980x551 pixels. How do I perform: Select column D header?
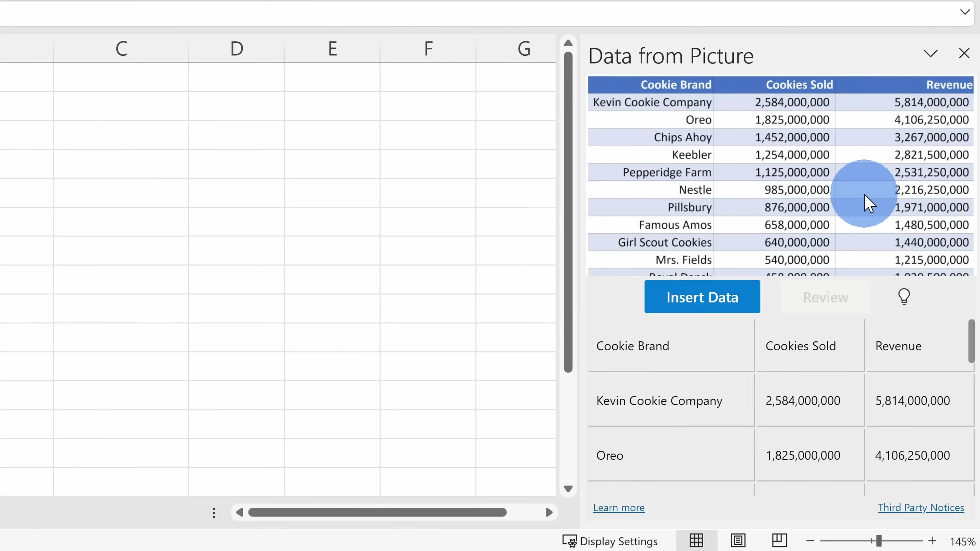click(x=236, y=49)
